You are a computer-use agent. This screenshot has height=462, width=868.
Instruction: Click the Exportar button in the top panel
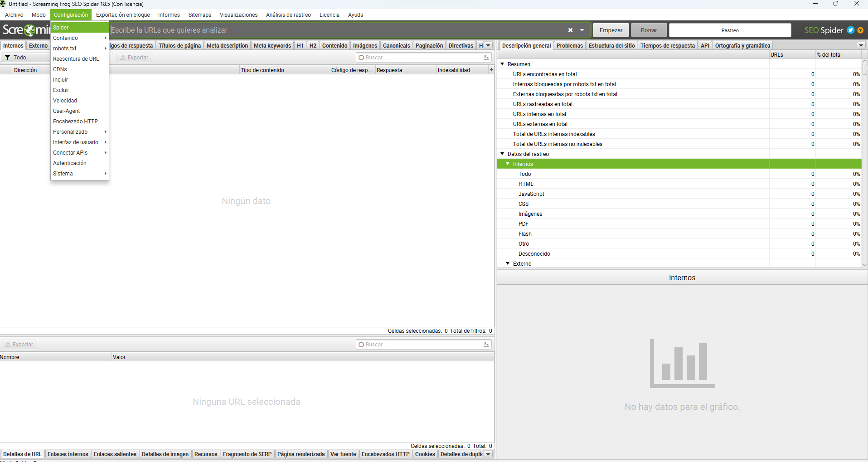134,58
